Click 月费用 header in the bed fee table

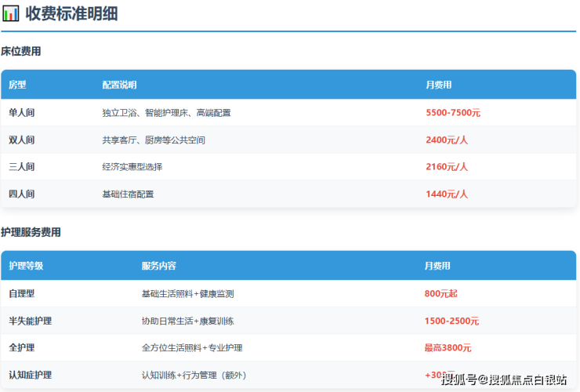point(438,85)
